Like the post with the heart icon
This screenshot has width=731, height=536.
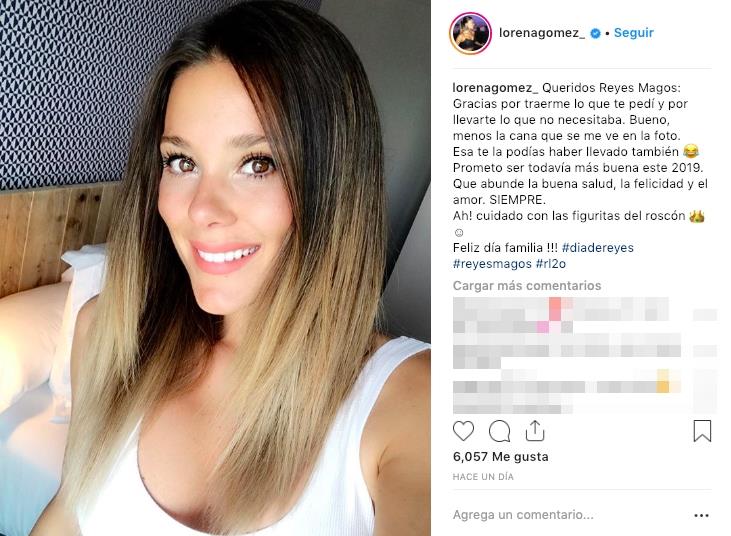[463, 431]
